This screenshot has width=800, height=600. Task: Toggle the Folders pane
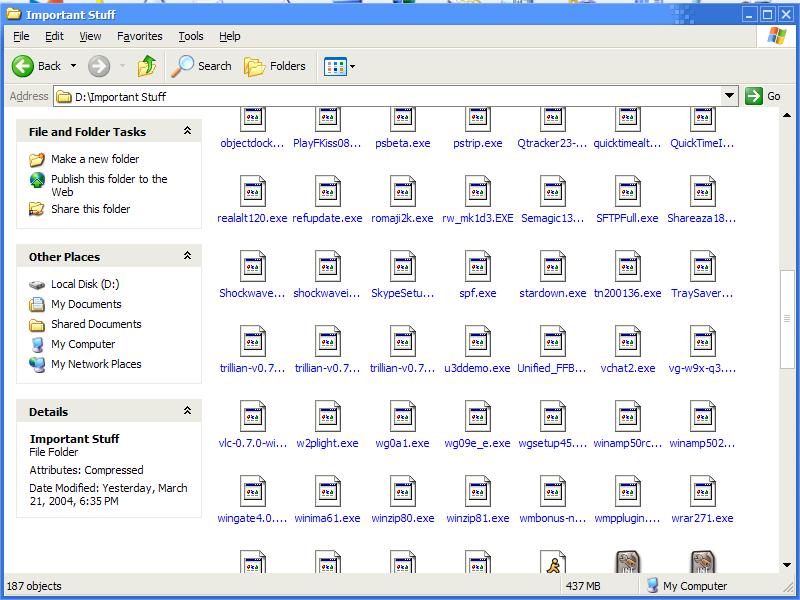pos(274,66)
